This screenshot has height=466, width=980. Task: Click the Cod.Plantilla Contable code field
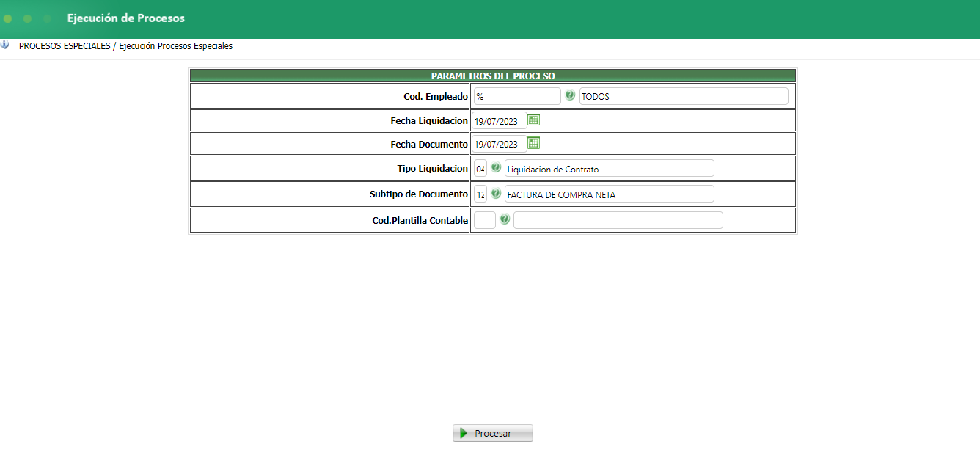pyautogui.click(x=485, y=220)
